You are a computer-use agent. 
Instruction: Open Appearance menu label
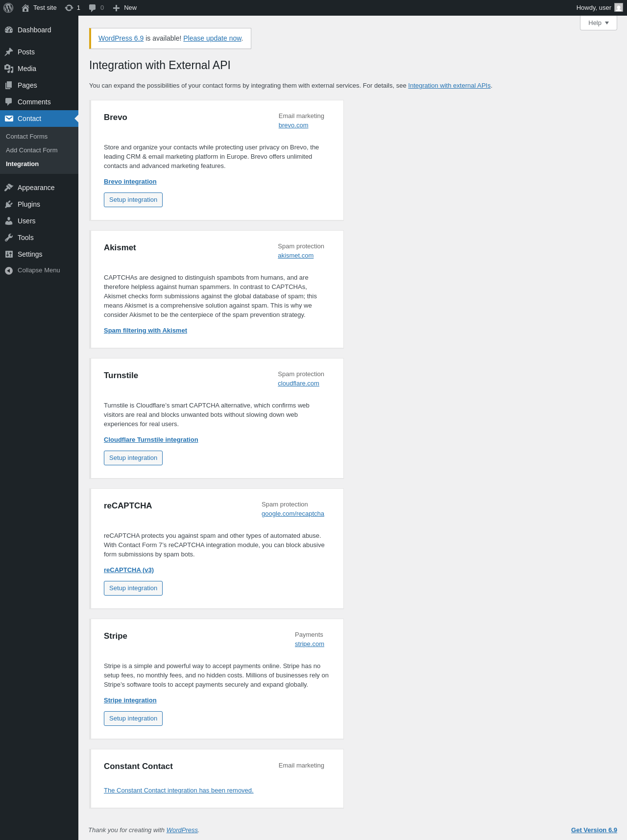point(36,188)
